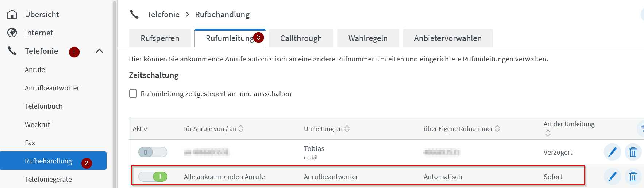The height and width of the screenshot is (188, 644).
Task: Collapse the Telefonie menu chevron
Action: [99, 51]
